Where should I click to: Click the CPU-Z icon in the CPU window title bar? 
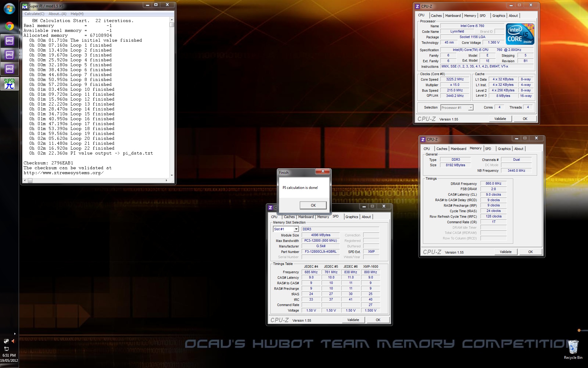coord(417,6)
